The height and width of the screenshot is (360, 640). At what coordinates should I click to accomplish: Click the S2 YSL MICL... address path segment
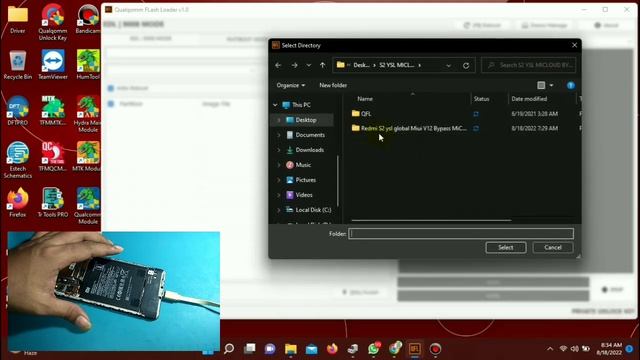396,65
